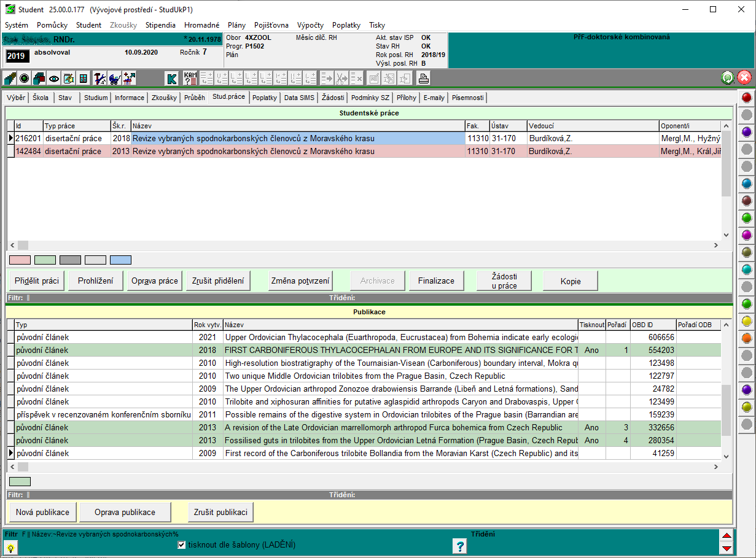The width and height of the screenshot is (756, 558).
Task: Toggle 'tisknout dle šablony (LADĚNÍ)' checkbox
Action: pyautogui.click(x=181, y=544)
